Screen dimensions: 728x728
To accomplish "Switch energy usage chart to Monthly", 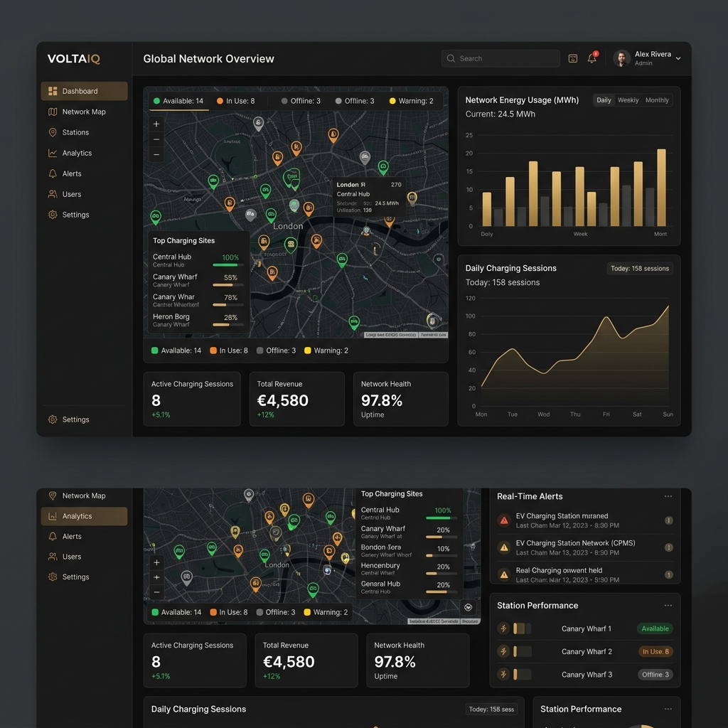I will click(x=656, y=100).
